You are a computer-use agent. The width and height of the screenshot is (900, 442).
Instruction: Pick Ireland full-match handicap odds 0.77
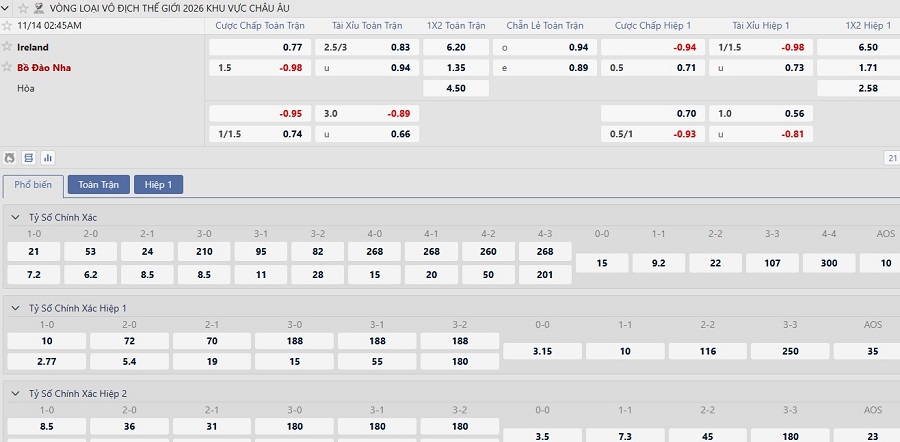tap(258, 47)
